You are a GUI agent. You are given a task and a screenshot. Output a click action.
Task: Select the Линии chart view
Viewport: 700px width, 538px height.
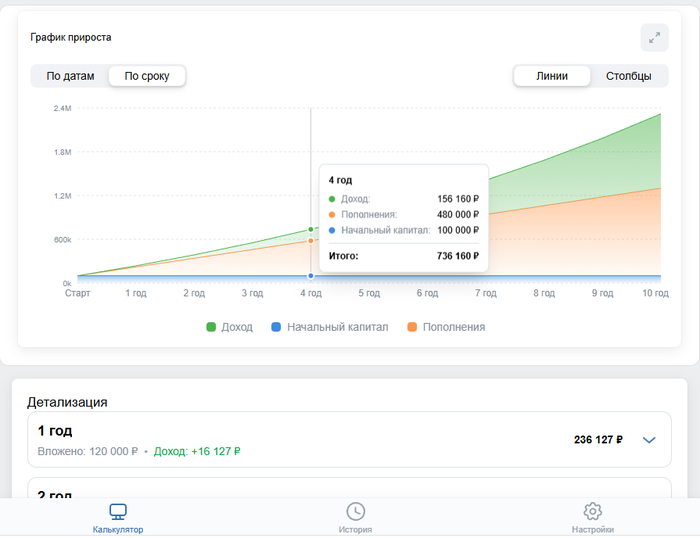pyautogui.click(x=552, y=76)
